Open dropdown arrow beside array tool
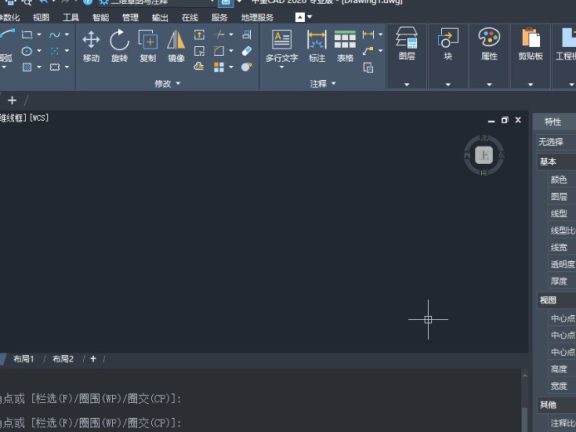576x432 pixels. pos(231,67)
